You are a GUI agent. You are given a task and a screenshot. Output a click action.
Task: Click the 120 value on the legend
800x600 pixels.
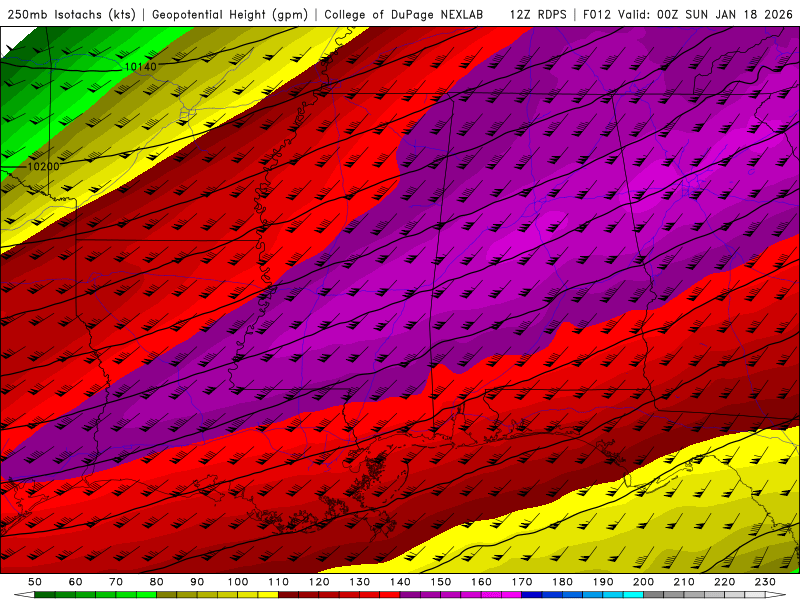pos(319,582)
